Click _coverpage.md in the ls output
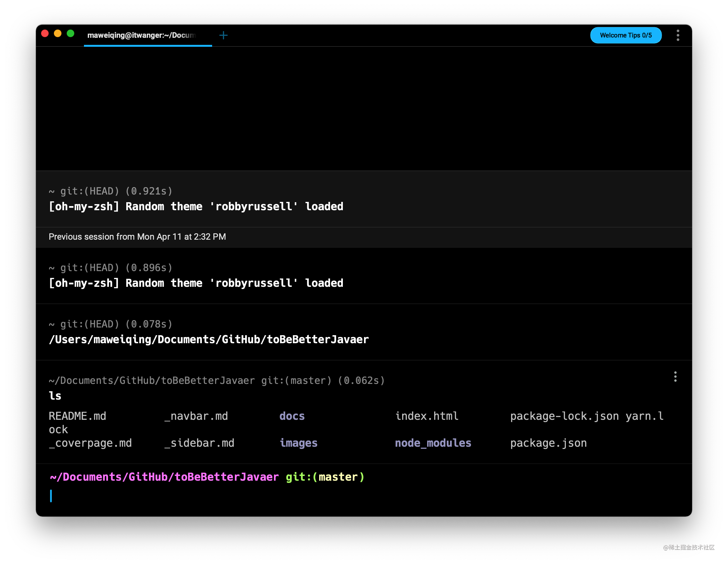 click(x=90, y=443)
